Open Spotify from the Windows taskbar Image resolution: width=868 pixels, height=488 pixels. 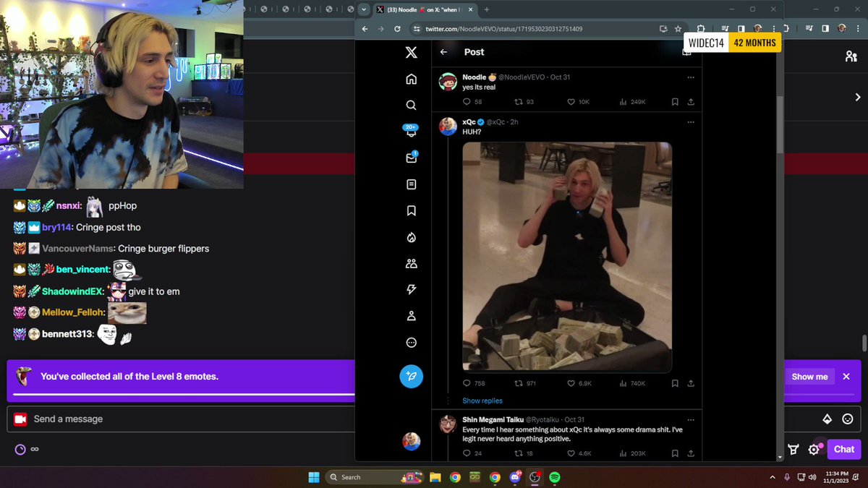click(555, 477)
